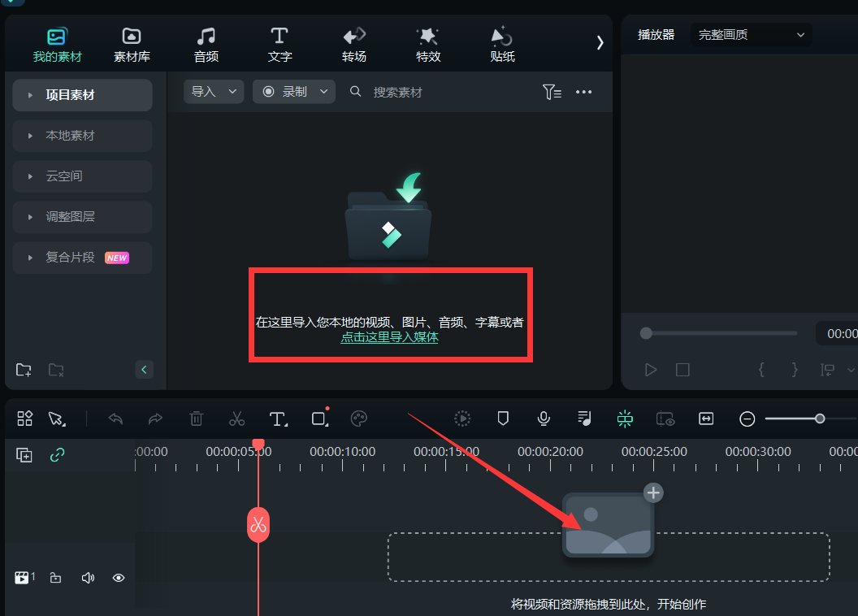This screenshot has width=858, height=616.
Task: Open the 导入 import dropdown
Action: pos(213,91)
